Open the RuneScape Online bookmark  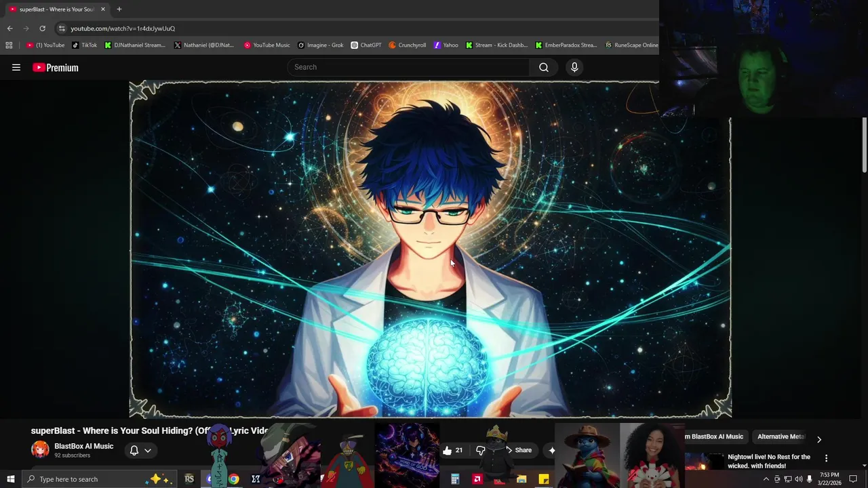(x=632, y=45)
